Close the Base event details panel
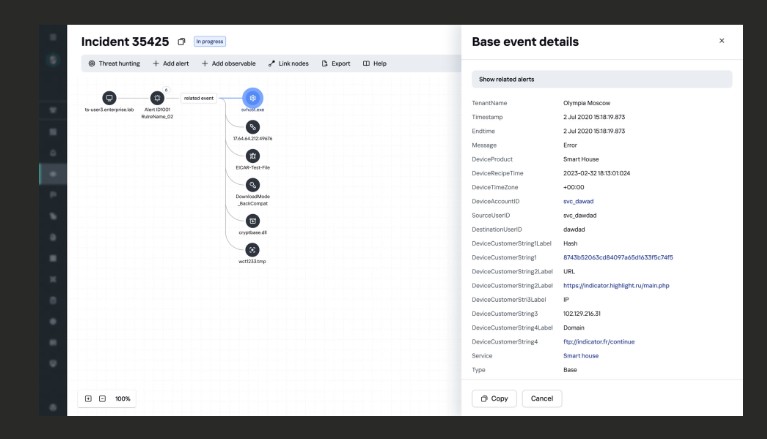This screenshot has height=439, width=767. [x=722, y=41]
